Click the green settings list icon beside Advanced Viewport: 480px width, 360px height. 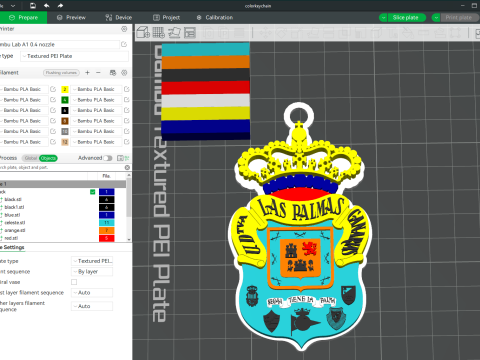pos(127,158)
